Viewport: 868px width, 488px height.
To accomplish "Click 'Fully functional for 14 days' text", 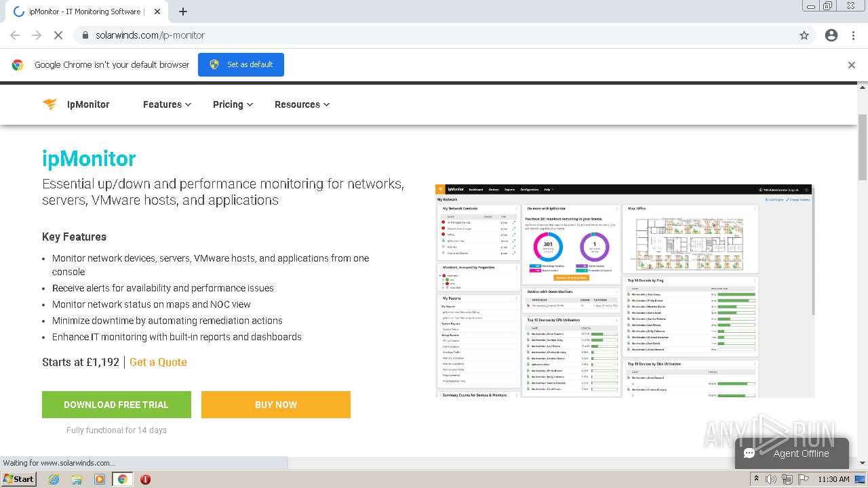I will pos(117,430).
